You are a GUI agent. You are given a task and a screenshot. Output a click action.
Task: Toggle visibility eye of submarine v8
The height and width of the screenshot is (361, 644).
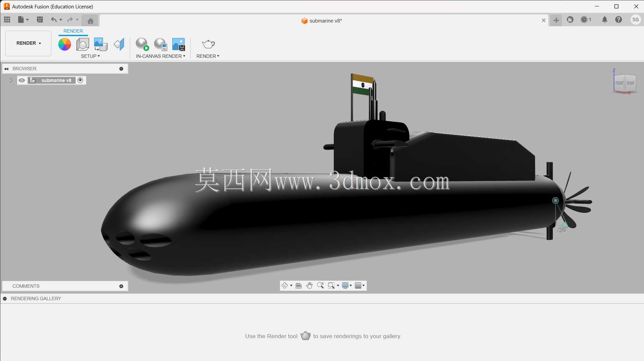click(22, 80)
